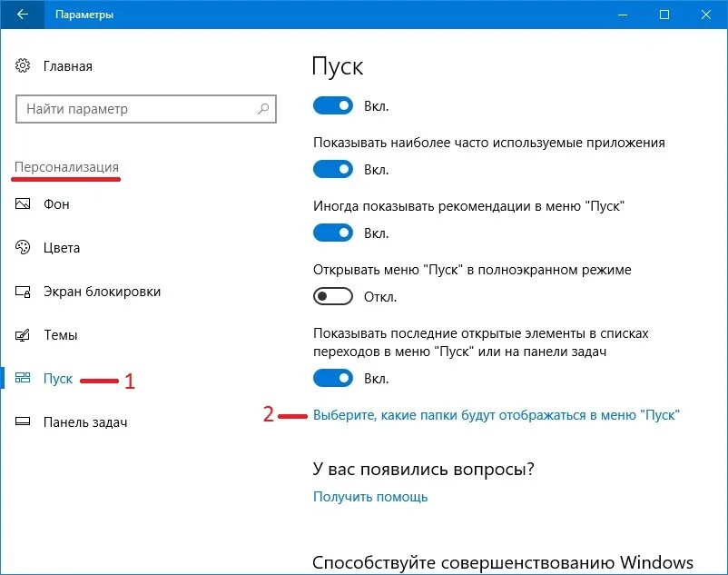Open link choosing folders shown in Start
This screenshot has width=728, height=575.
tap(497, 415)
